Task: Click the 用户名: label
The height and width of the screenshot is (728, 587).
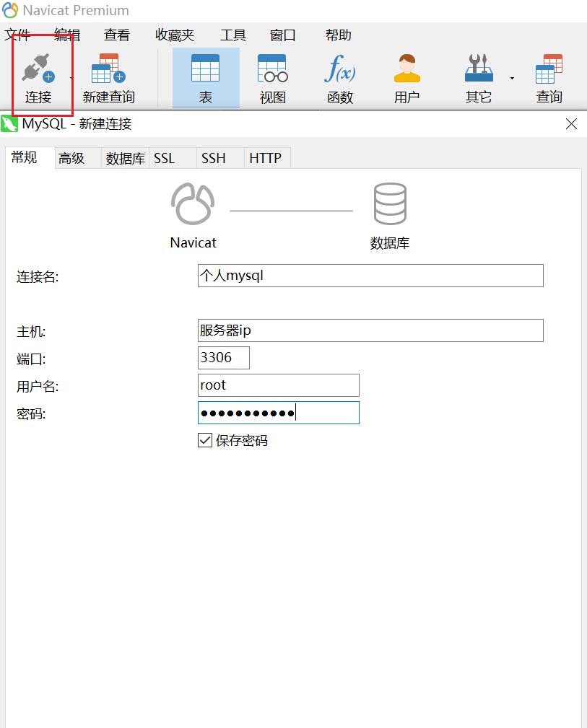Action: pos(38,386)
